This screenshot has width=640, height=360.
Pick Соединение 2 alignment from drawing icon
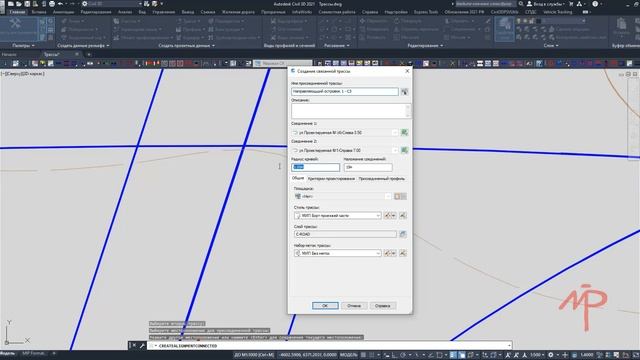pos(404,150)
